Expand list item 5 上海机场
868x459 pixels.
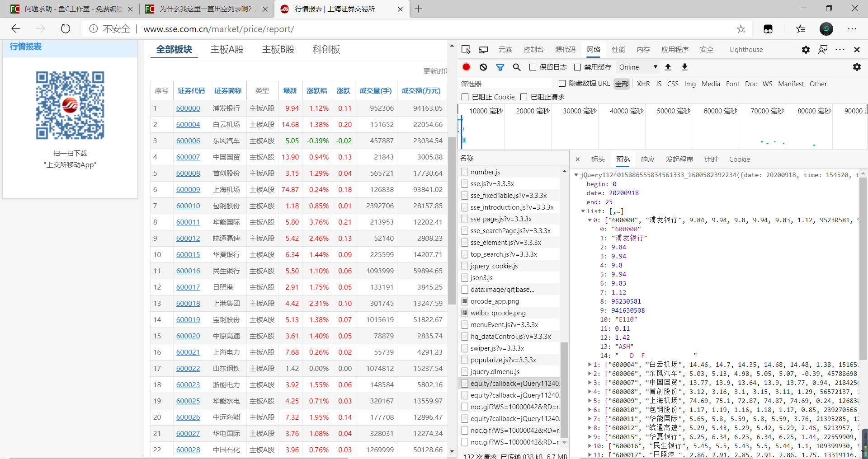pos(590,401)
